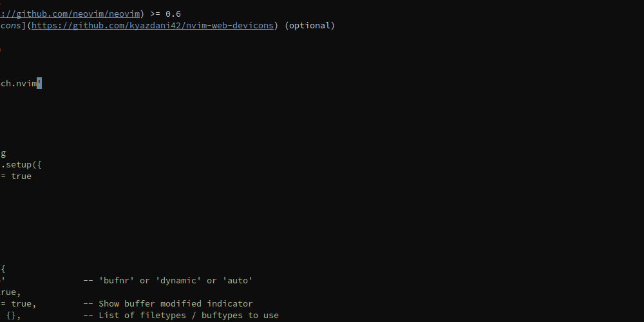Click the empty table "{}," on the last line
This screenshot has height=322, width=644.
coord(14,316)
